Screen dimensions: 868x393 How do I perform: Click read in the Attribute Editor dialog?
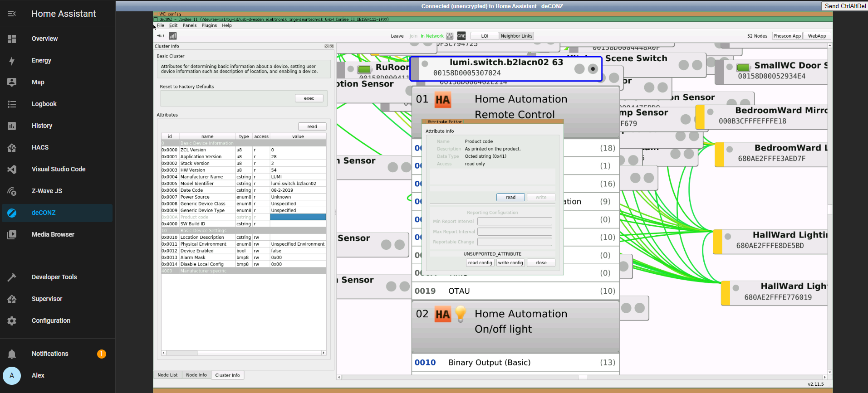[x=510, y=197]
